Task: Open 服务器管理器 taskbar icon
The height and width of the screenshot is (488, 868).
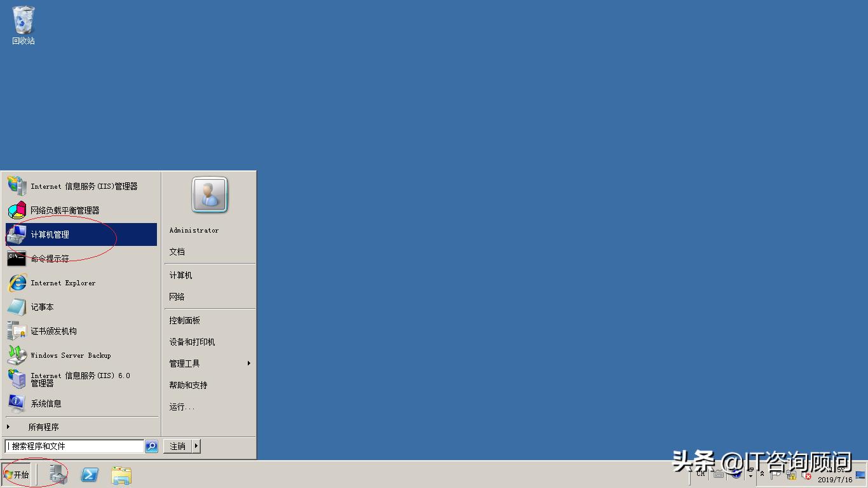Action: click(x=57, y=475)
